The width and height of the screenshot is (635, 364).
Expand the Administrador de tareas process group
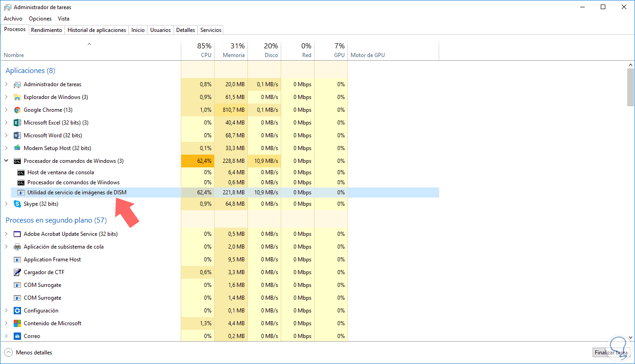tap(6, 84)
